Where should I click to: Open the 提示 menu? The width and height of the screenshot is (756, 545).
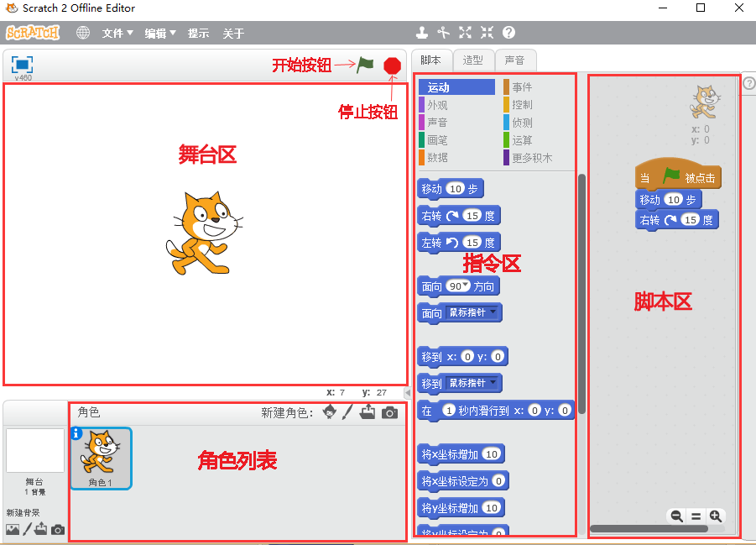(x=198, y=33)
